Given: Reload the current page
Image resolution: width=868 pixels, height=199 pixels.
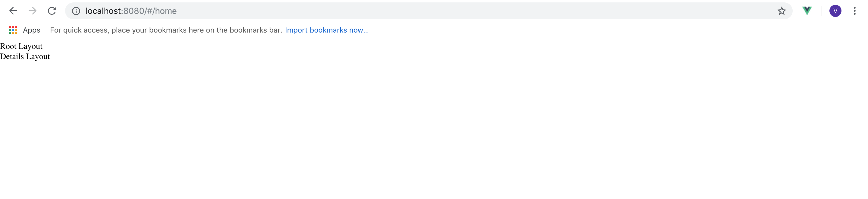Looking at the screenshot, I should [52, 11].
